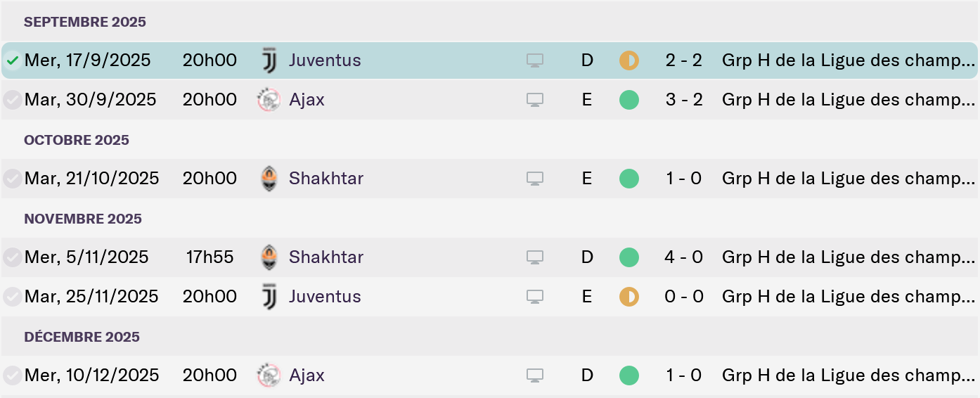
Task: Click the Novembre 2025 month header
Action: pos(83,219)
